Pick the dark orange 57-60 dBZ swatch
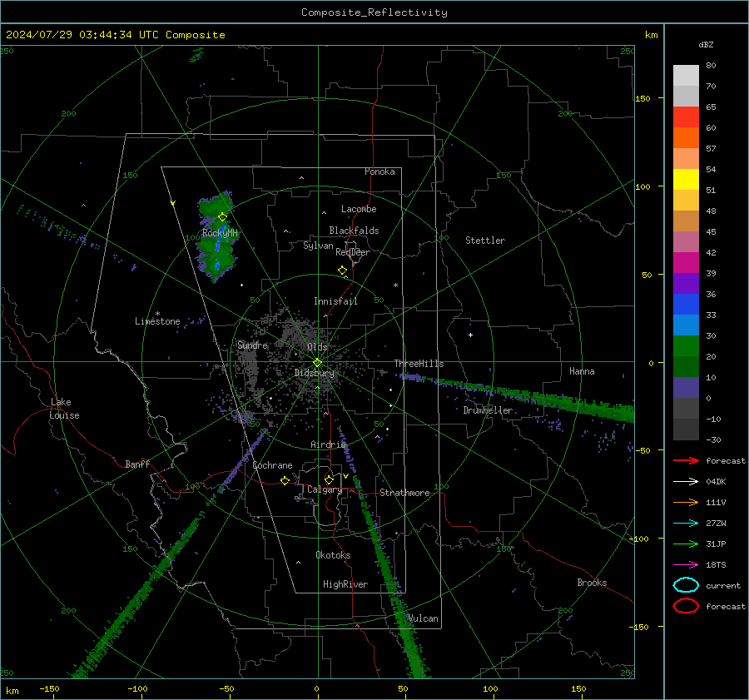Image resolution: width=749 pixels, height=700 pixels. pyautogui.click(x=686, y=138)
